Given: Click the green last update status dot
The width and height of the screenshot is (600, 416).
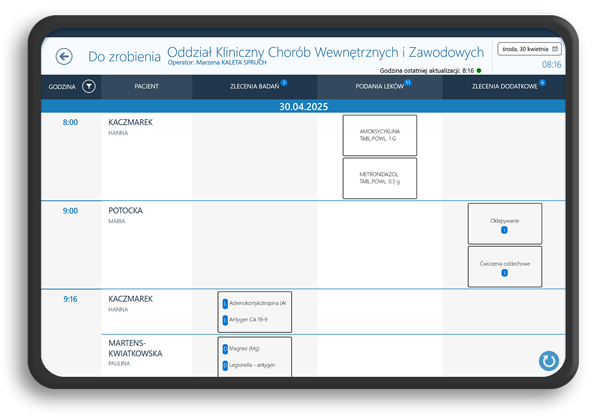Looking at the screenshot, I should 479,71.
